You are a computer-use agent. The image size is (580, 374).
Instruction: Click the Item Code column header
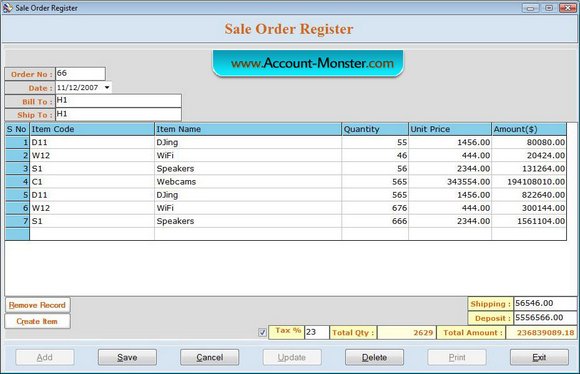(92, 129)
